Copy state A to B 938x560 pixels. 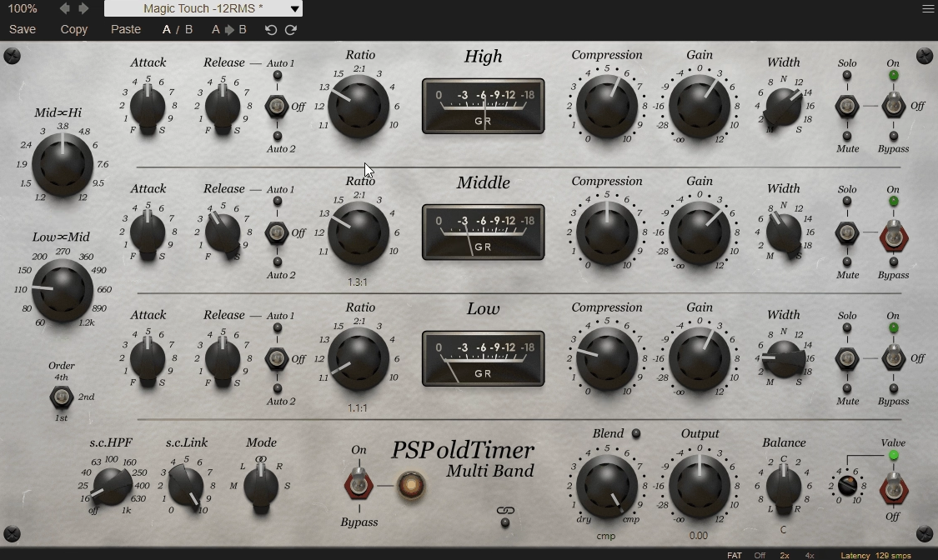point(229,30)
